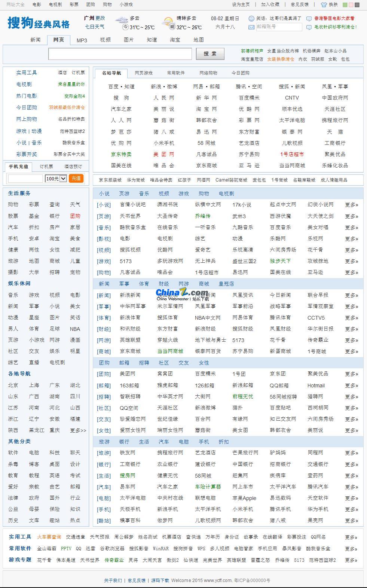Screen dimensions: 367x588
Task: Open the 北京 regional navigation link
Action: pos(13,385)
